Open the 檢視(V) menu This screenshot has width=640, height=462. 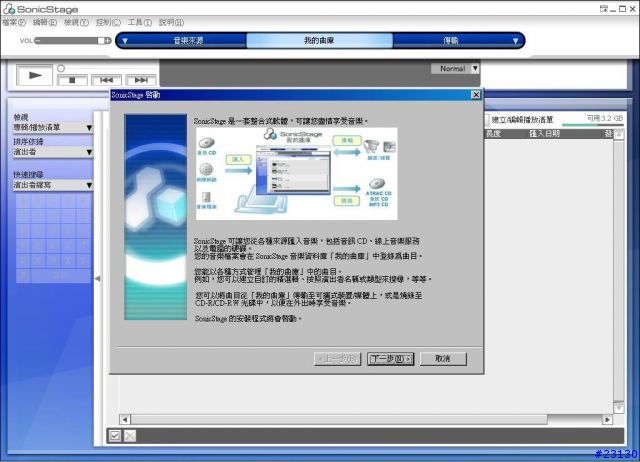click(x=76, y=22)
